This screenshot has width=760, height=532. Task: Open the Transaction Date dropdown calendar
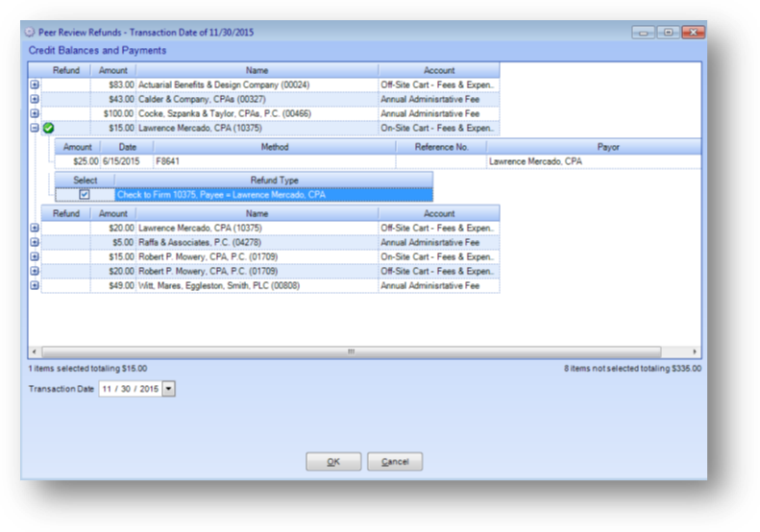click(169, 389)
